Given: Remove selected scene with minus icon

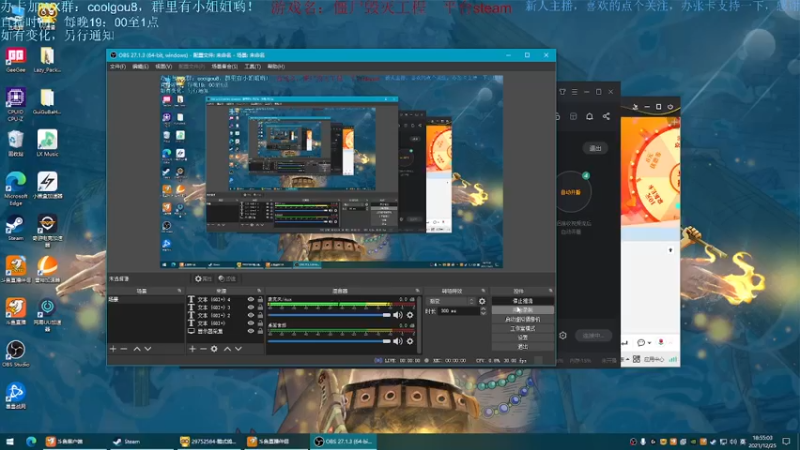Looking at the screenshot, I should pos(123,349).
